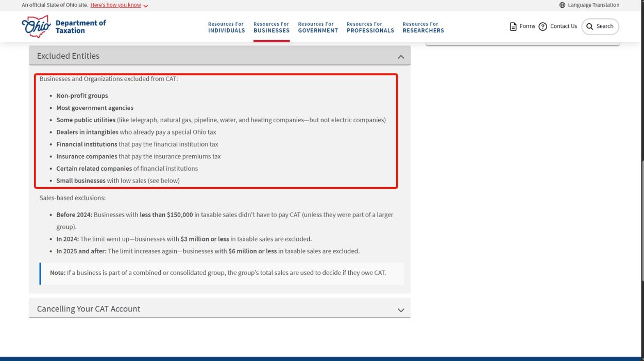Collapse the Excluded Entities accordion
The height and width of the screenshot is (361, 644).
[401, 57]
